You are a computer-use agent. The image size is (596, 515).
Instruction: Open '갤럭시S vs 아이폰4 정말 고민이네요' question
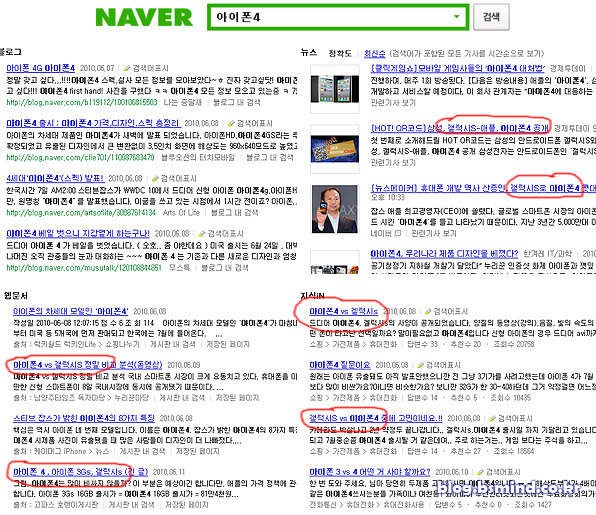click(x=376, y=419)
